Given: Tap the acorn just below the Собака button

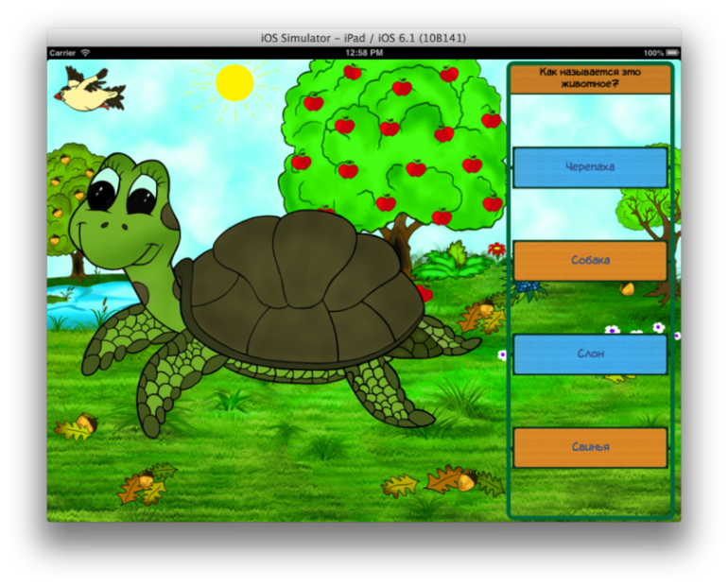Looking at the screenshot, I should tap(626, 288).
